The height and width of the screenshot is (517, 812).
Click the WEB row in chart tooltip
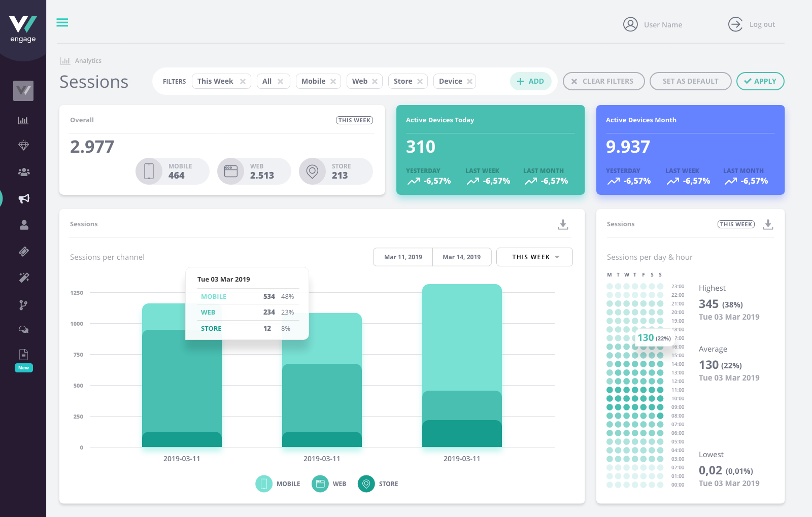coord(247,312)
